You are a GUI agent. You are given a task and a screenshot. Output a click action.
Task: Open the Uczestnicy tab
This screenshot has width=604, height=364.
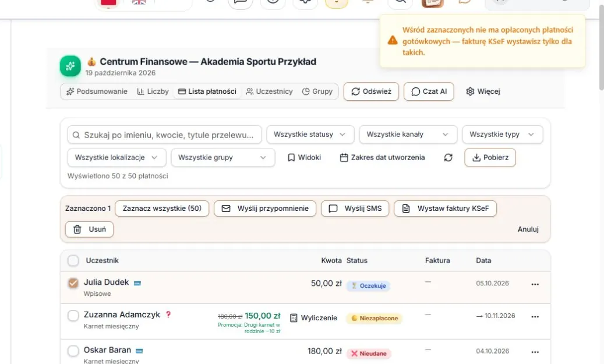click(x=269, y=91)
